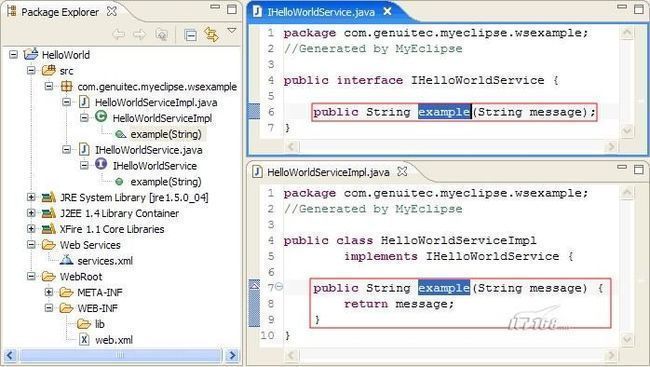Screen dimensions: 650x367
Task: Close the Package Explorer view tab
Action: tap(112, 11)
